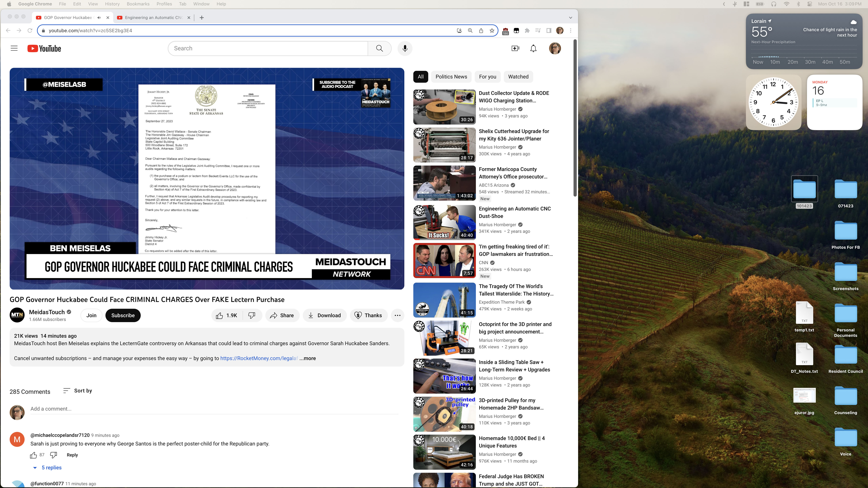Open Chrome extensions puzzle icon

pyautogui.click(x=527, y=31)
